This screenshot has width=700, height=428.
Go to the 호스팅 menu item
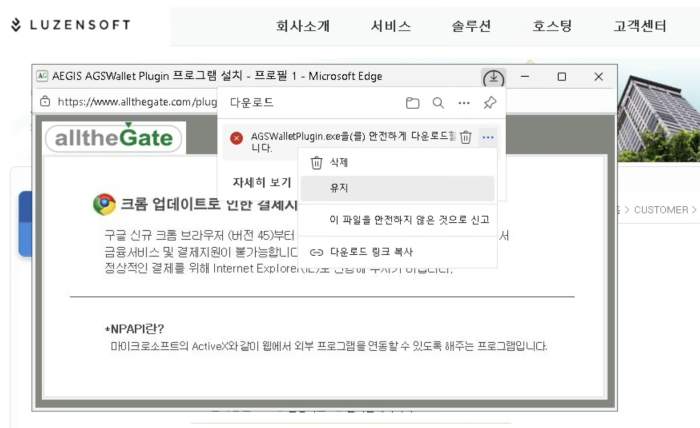pyautogui.click(x=552, y=27)
